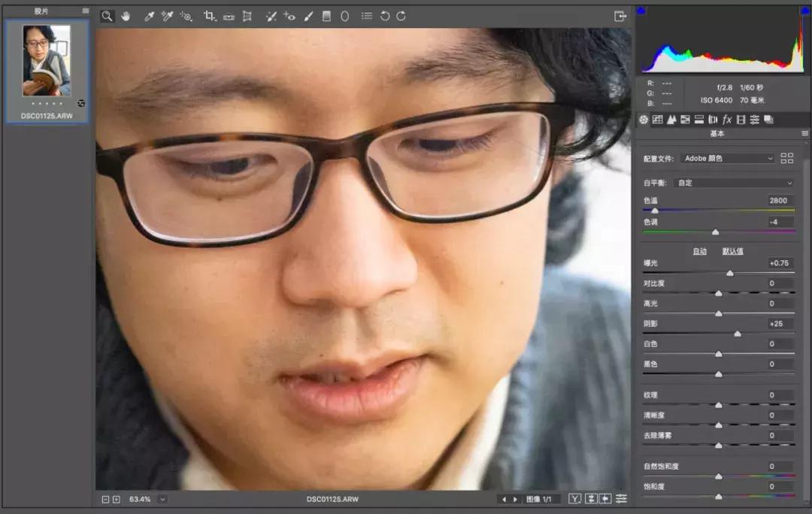Switch to the 基本 (Basic) panel tab

tap(642, 120)
